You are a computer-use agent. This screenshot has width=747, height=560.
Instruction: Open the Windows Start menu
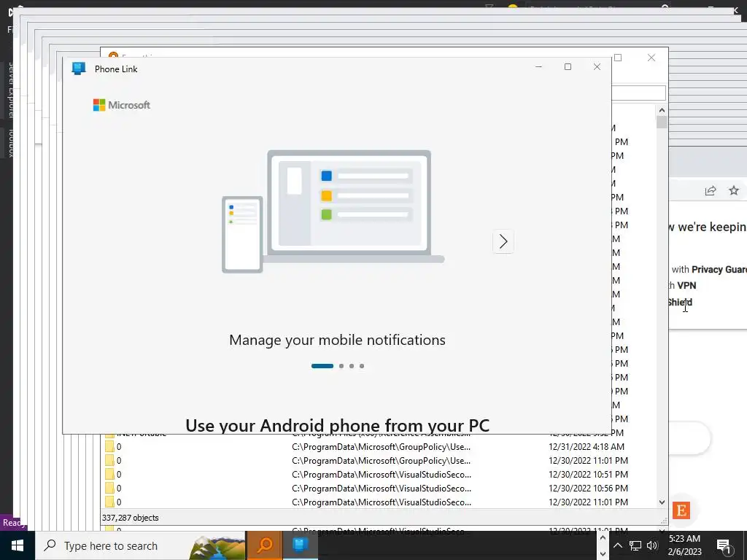pos(18,545)
